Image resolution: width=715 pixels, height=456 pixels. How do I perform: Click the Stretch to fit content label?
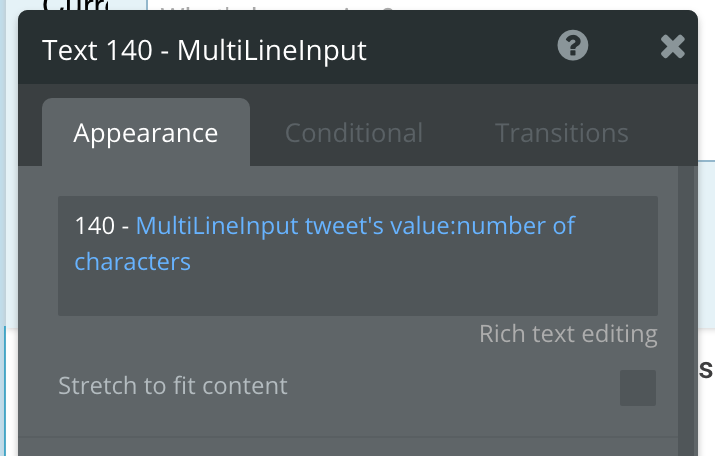tap(173, 386)
